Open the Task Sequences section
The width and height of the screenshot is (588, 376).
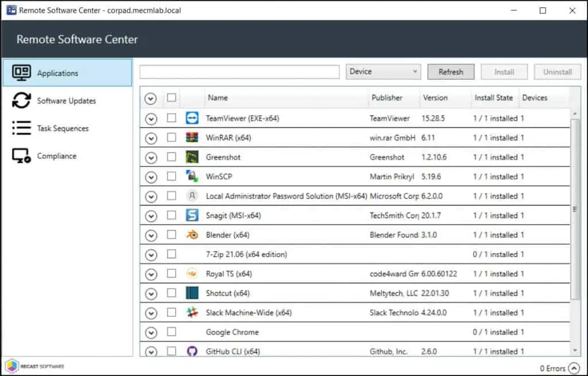tap(68, 128)
